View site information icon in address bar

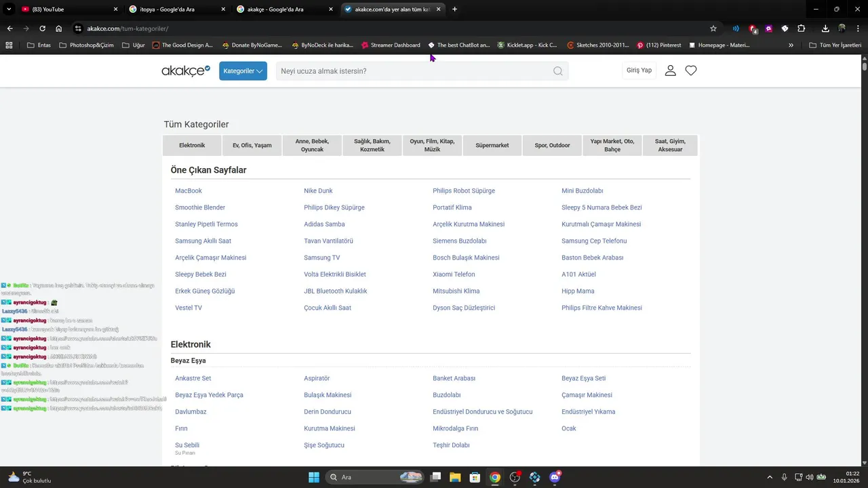[x=78, y=28]
